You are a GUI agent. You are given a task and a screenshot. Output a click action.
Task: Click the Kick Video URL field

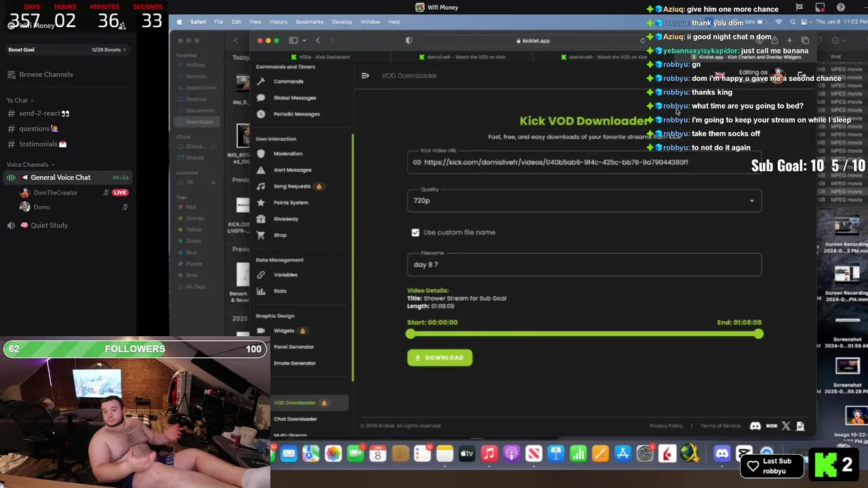(x=584, y=163)
